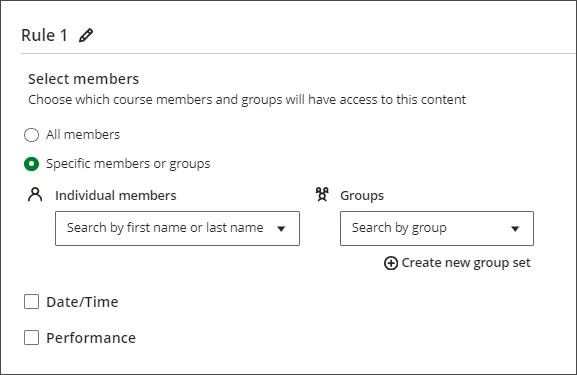Click the groups icon beside Groups label
The height and width of the screenshot is (375, 577).
pos(322,194)
